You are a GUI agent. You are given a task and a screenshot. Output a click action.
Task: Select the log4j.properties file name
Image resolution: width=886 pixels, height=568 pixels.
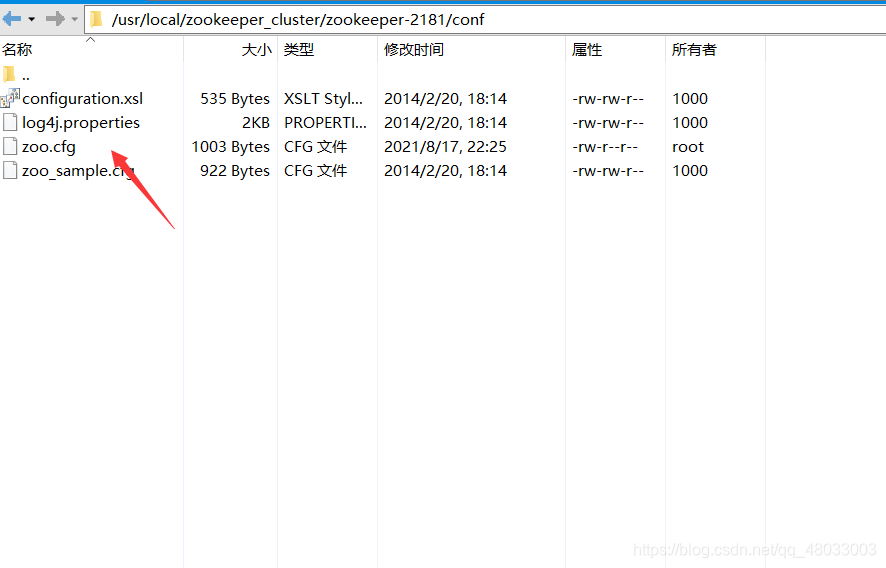coord(81,123)
